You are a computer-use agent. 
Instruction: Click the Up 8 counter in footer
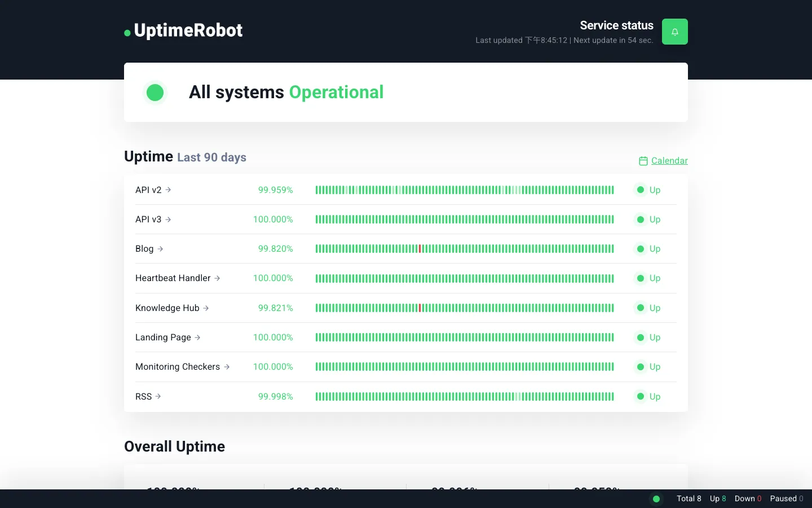click(x=718, y=498)
